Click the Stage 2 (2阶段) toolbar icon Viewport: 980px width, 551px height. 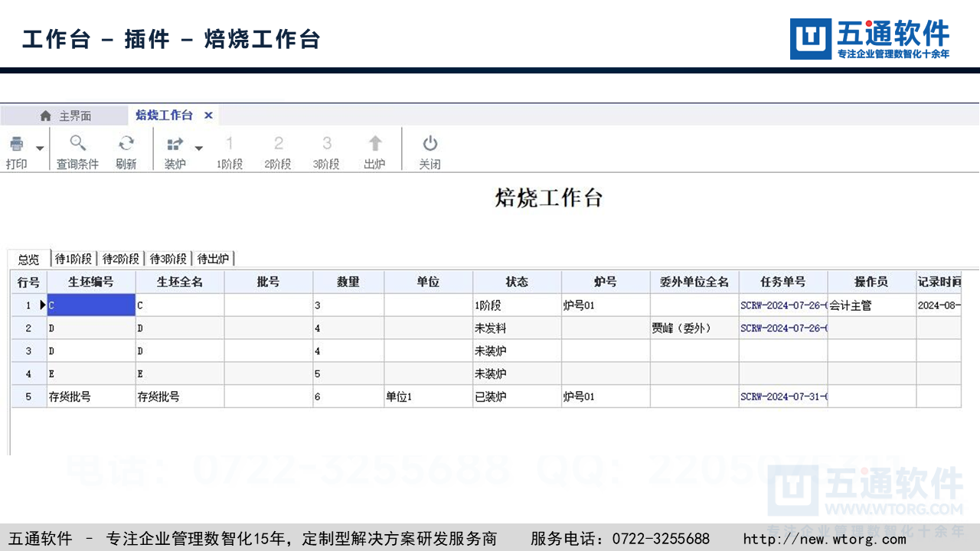pyautogui.click(x=278, y=144)
